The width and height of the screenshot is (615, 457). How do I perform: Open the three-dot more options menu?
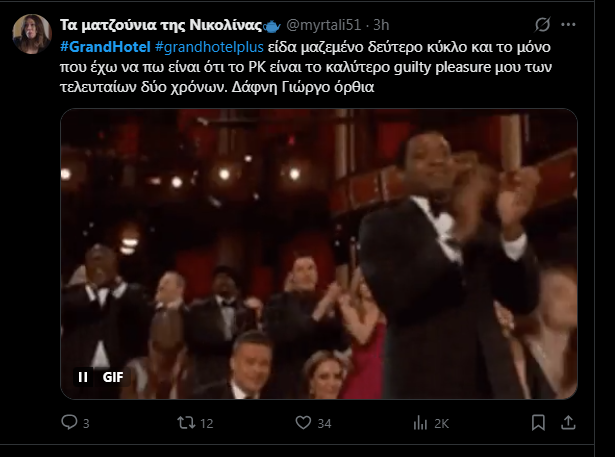(568, 25)
